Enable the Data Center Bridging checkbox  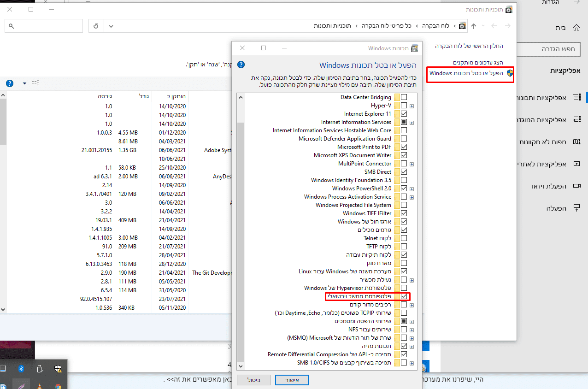404,97
